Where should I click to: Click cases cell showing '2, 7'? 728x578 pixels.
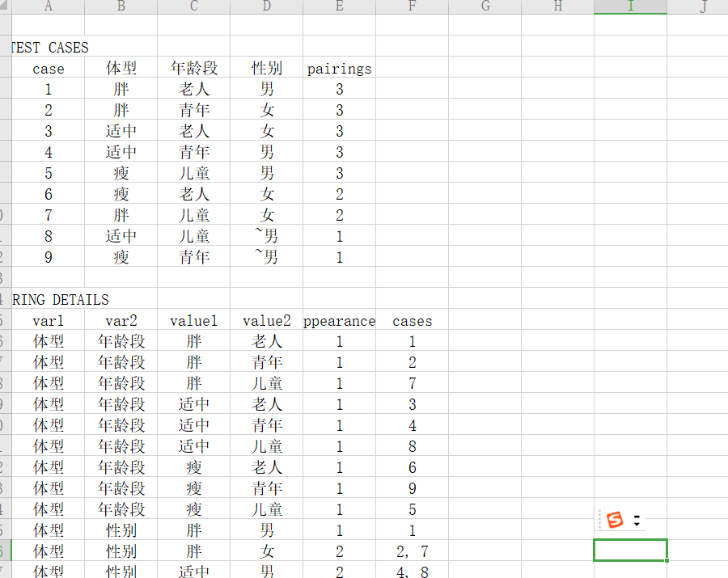[x=413, y=551]
